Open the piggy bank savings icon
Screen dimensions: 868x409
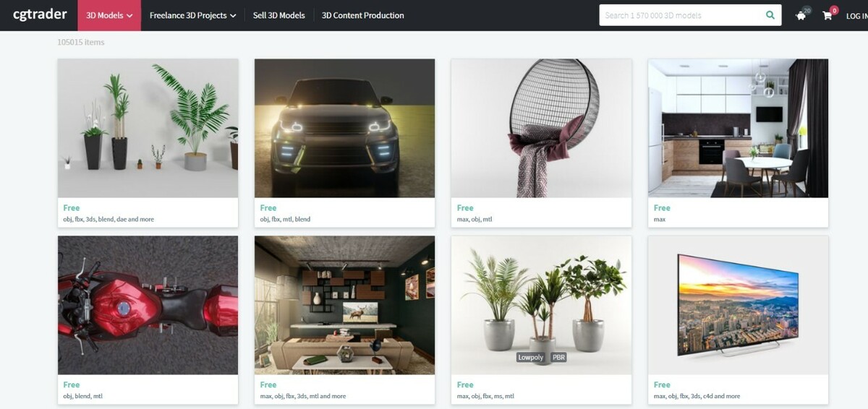801,16
